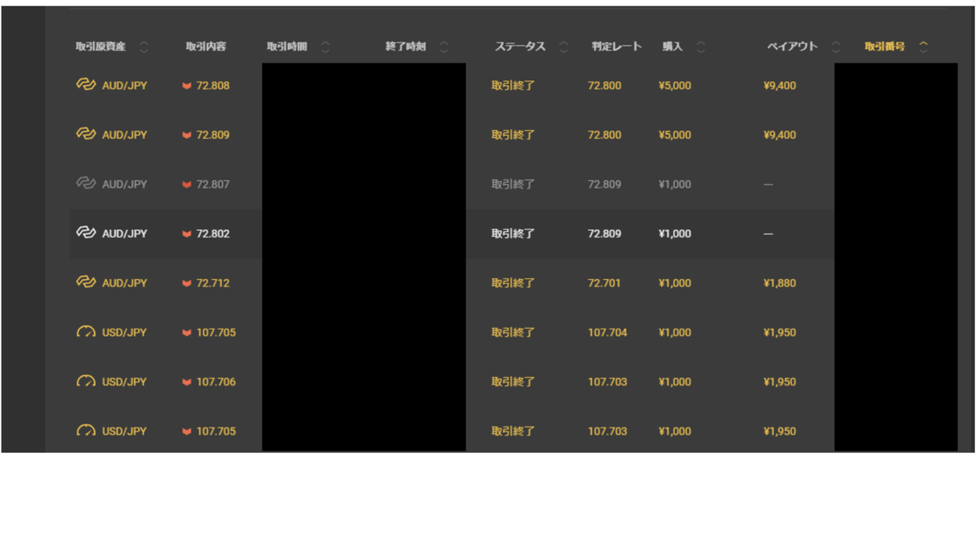The width and height of the screenshot is (980, 551).
Task: Click the trade price value 72.807
Action: click(213, 184)
